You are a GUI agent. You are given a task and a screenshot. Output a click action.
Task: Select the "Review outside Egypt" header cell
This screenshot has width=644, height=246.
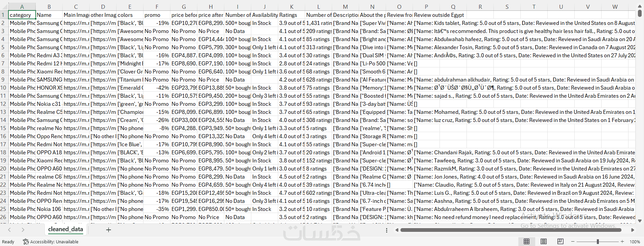point(440,15)
